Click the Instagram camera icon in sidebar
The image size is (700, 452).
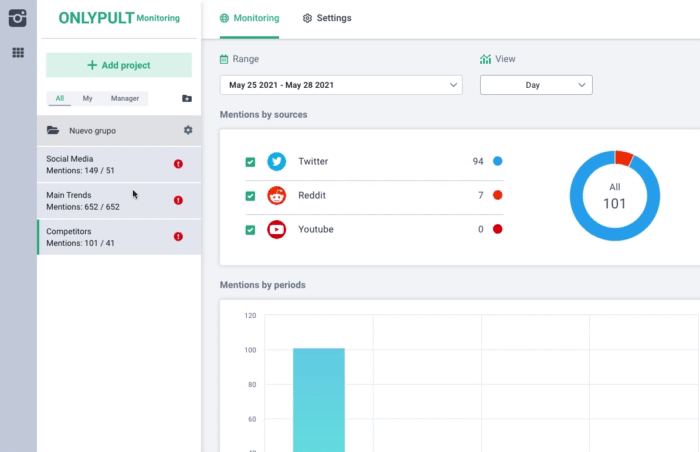coord(18,18)
